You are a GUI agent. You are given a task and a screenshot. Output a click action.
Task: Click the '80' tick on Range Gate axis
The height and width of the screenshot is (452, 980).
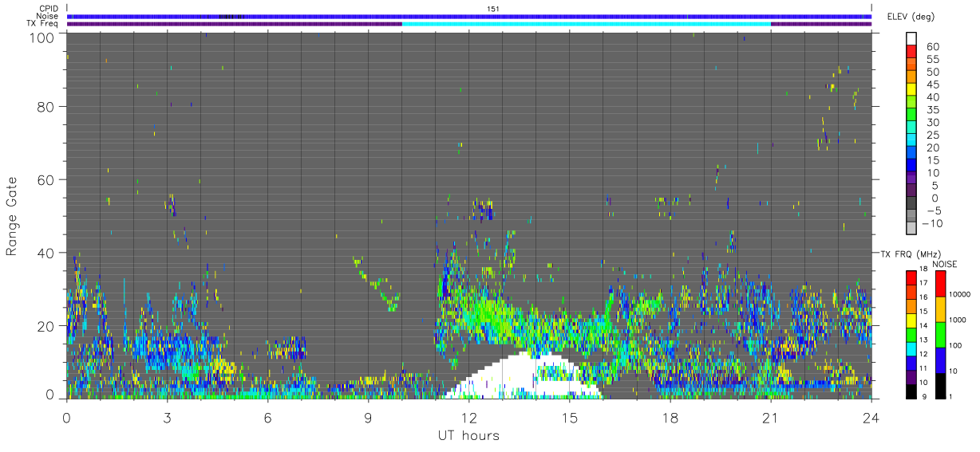click(45, 106)
